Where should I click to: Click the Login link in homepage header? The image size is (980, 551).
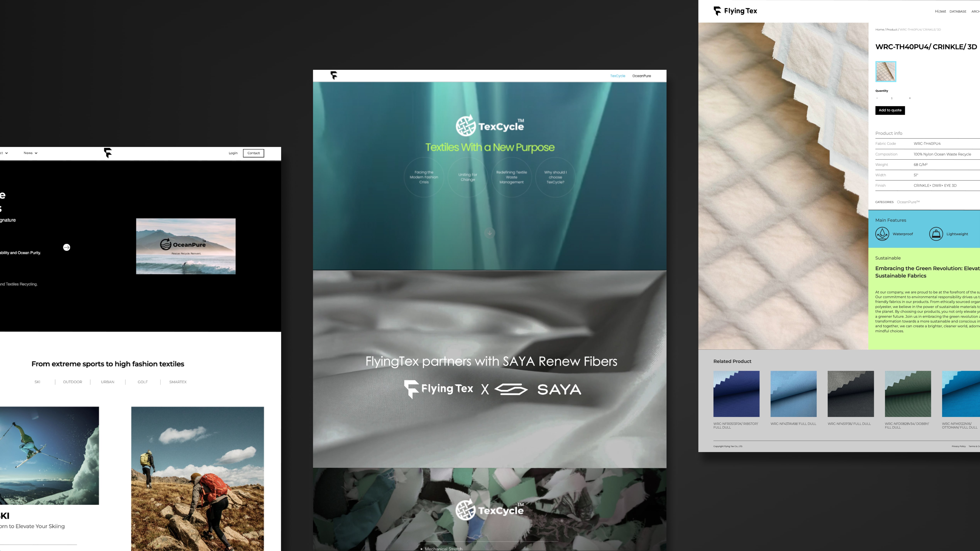click(x=233, y=153)
